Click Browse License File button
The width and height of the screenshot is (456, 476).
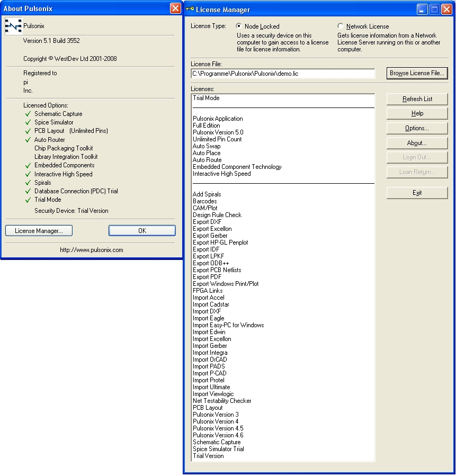pyautogui.click(x=417, y=73)
